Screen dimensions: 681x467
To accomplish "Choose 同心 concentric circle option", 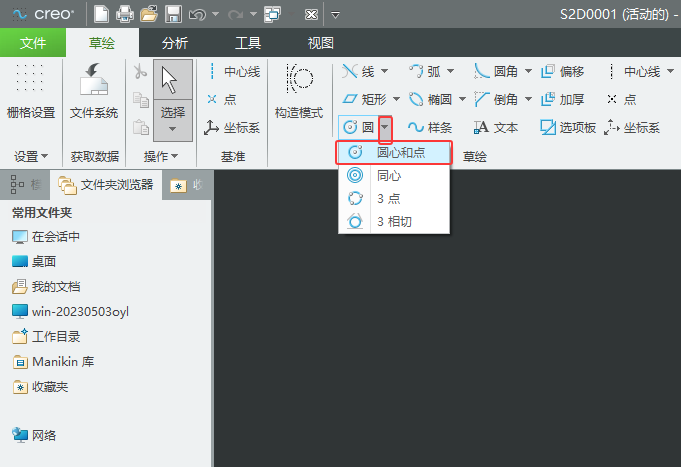I will (x=394, y=176).
